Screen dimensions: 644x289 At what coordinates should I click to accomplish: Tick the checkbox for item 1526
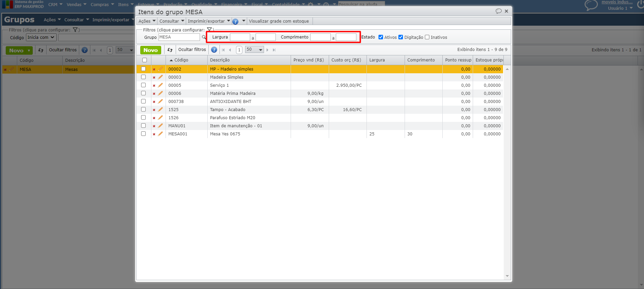143,117
